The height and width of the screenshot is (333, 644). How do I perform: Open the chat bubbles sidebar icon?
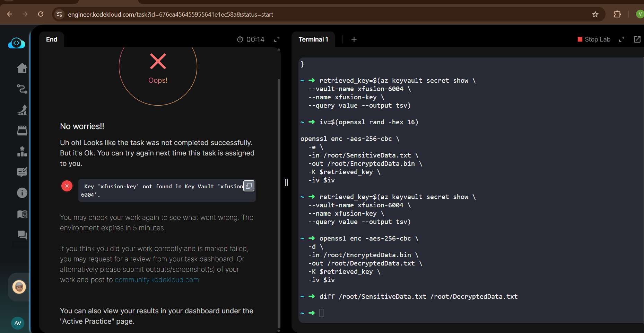click(22, 235)
